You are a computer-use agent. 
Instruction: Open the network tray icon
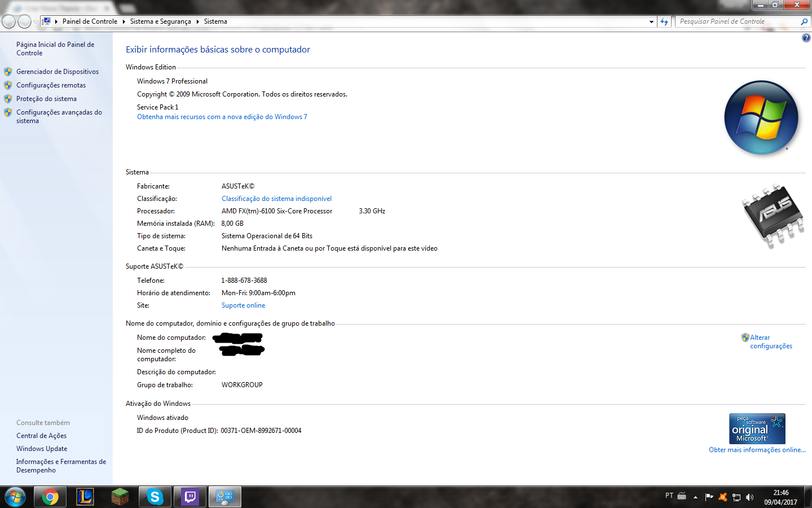736,497
